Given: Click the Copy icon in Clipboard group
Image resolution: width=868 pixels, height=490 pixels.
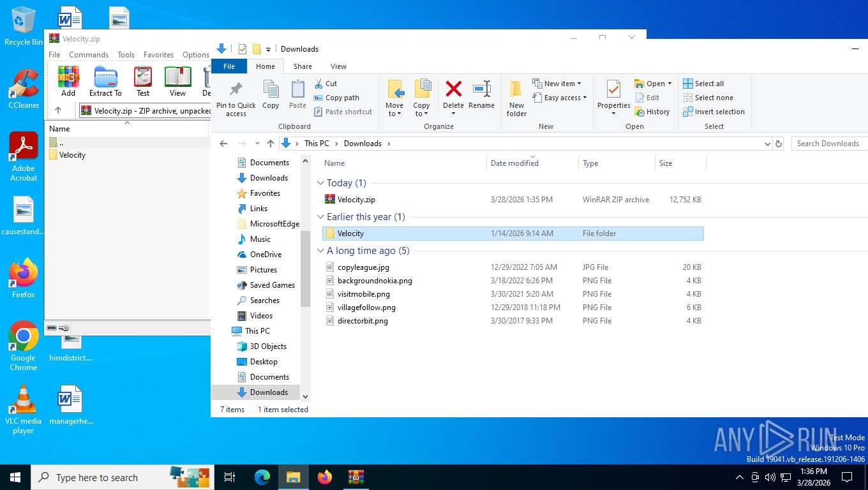Looking at the screenshot, I should 271,89.
